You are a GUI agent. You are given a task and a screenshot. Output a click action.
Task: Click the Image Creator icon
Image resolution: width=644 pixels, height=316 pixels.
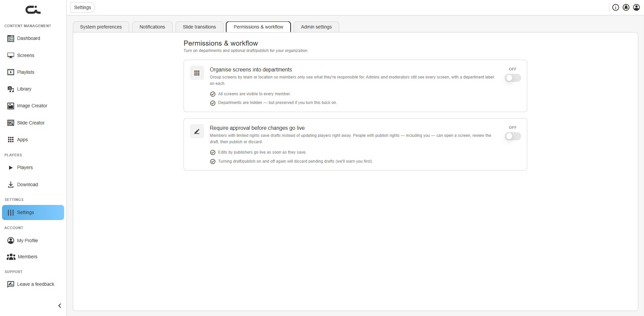click(11, 106)
